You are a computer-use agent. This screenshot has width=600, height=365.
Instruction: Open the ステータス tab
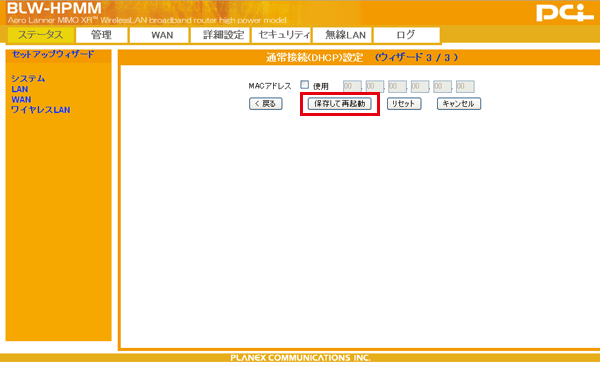pos(41,35)
